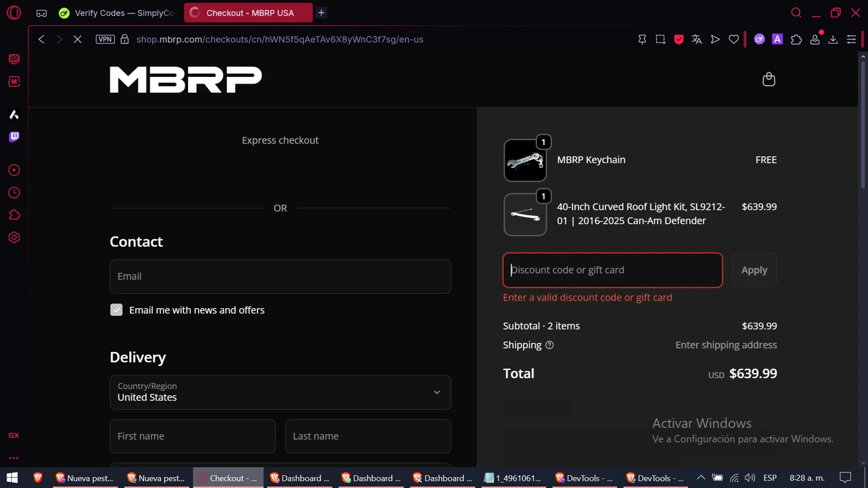Open the red M sidebar icon
The width and height of the screenshot is (868, 488).
pyautogui.click(x=14, y=82)
